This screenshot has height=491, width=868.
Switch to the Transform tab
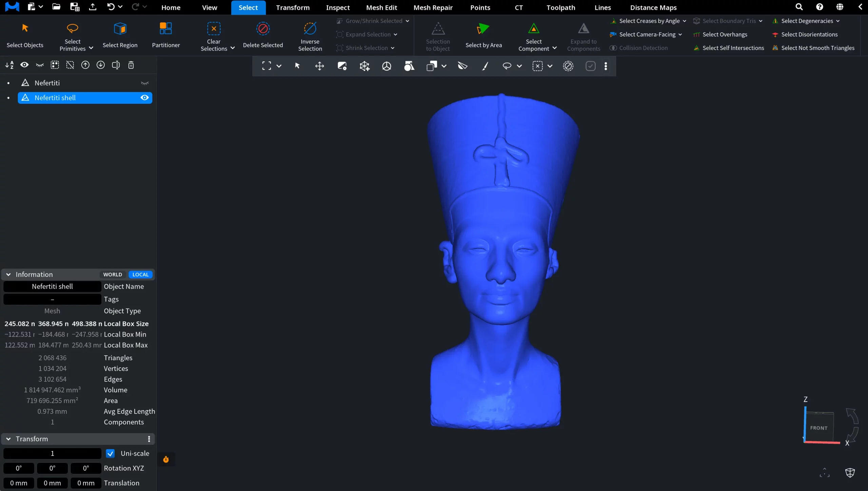[293, 7]
